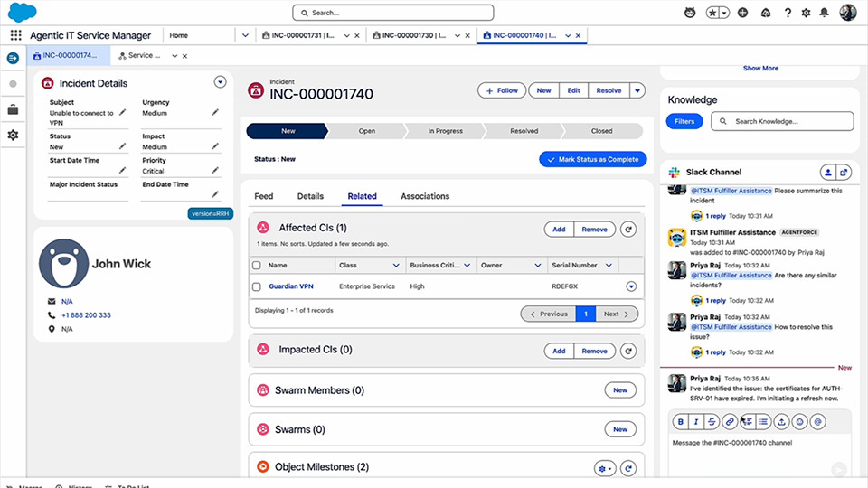Click the Follow button
This screenshot has width=868, height=488.
click(x=502, y=90)
